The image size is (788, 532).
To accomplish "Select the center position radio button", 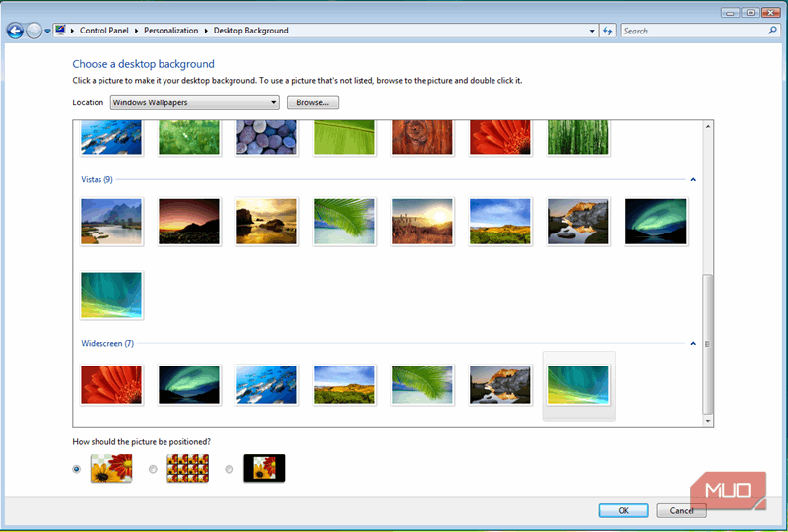I will pyautogui.click(x=230, y=469).
